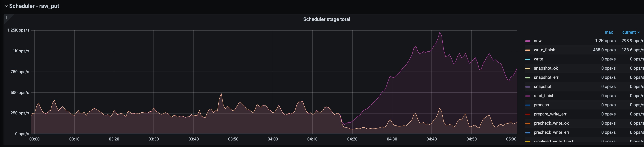Click the 05:00 time axis label

[x=511, y=139]
